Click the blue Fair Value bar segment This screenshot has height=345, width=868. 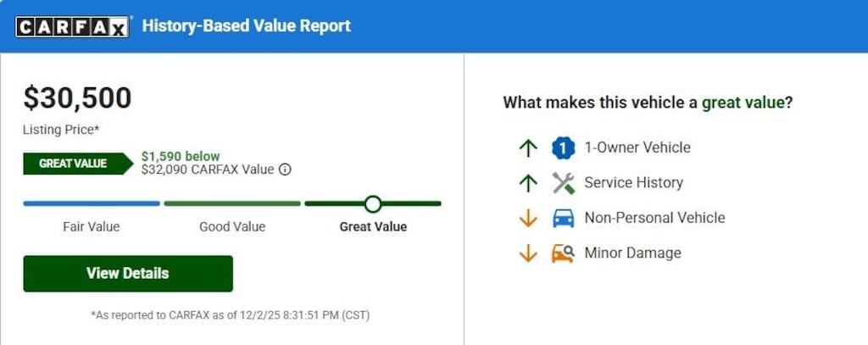pos(92,203)
